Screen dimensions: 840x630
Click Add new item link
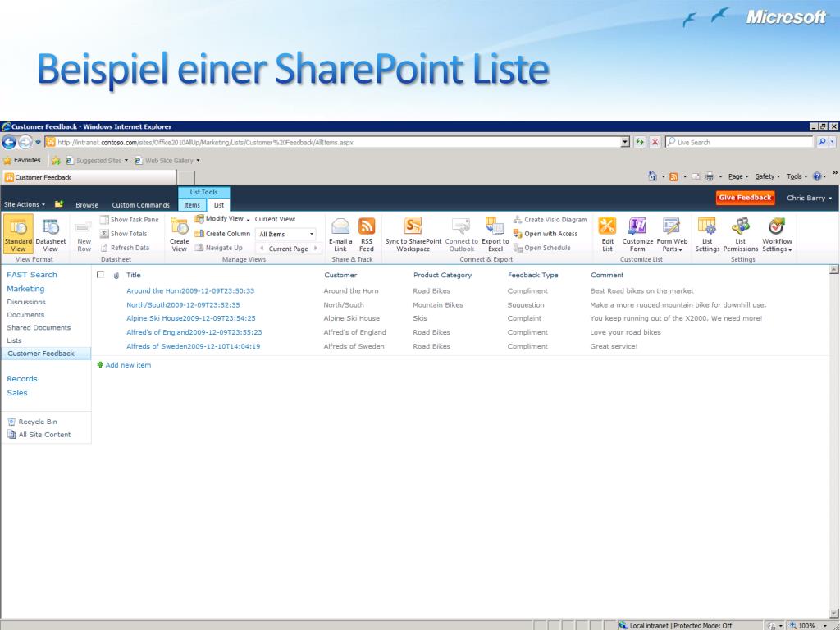pos(125,365)
